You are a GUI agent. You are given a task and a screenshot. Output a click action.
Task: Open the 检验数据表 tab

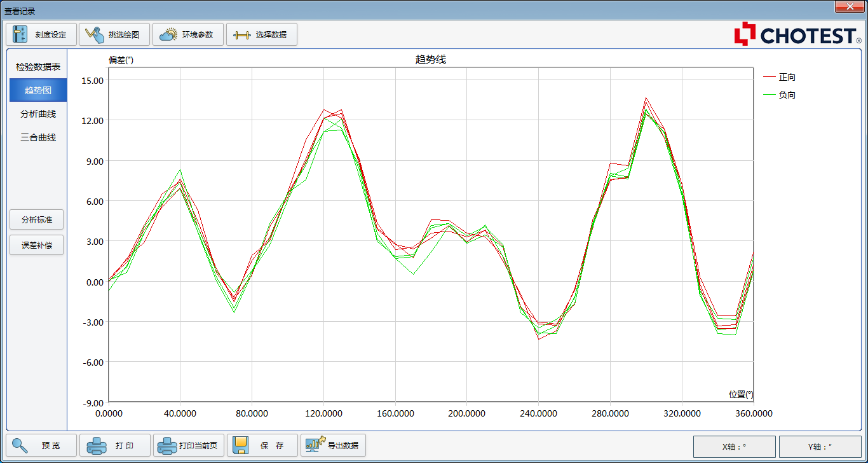click(x=38, y=67)
